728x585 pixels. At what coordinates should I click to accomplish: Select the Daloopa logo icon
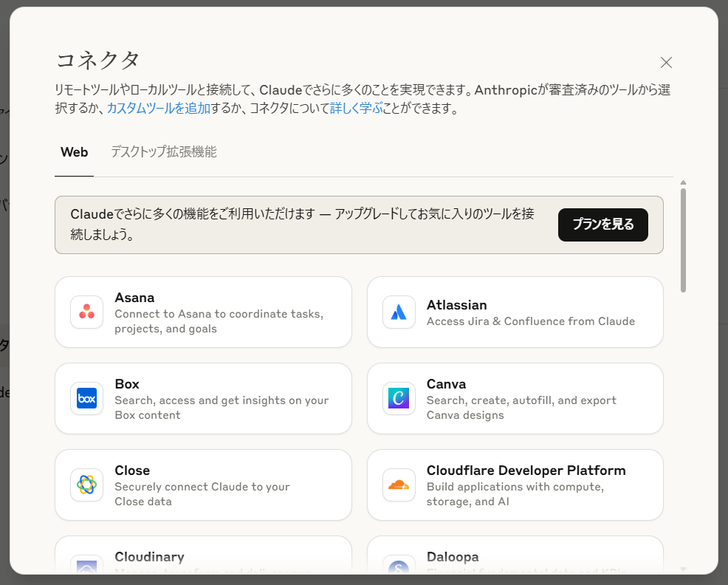coord(399,566)
